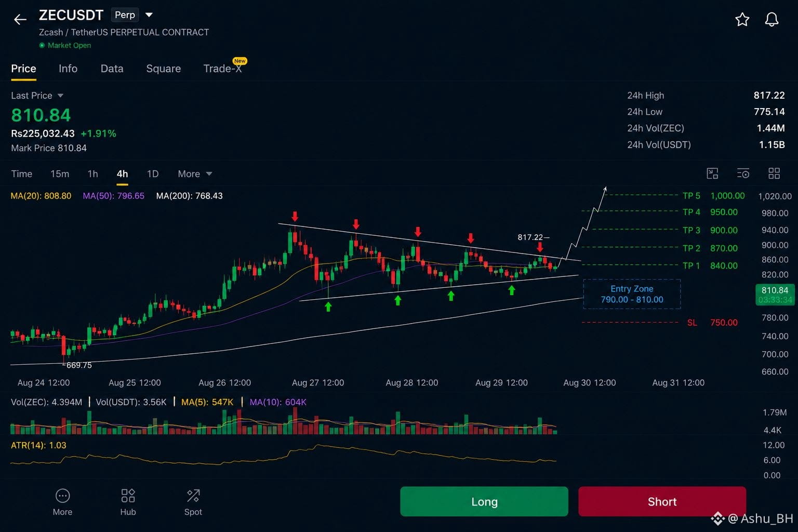Click the MA(50): 796.65 indicator label
The image size is (798, 532).
pyautogui.click(x=114, y=196)
